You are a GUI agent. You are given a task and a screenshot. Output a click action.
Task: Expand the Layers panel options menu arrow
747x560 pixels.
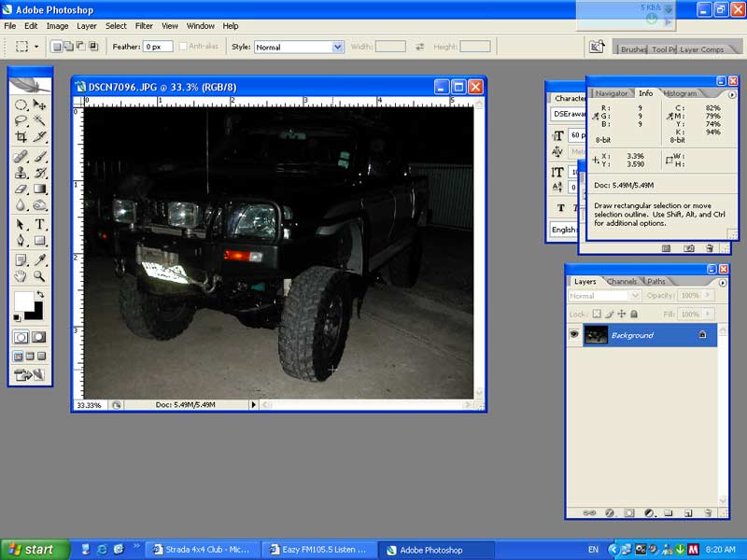(722, 282)
